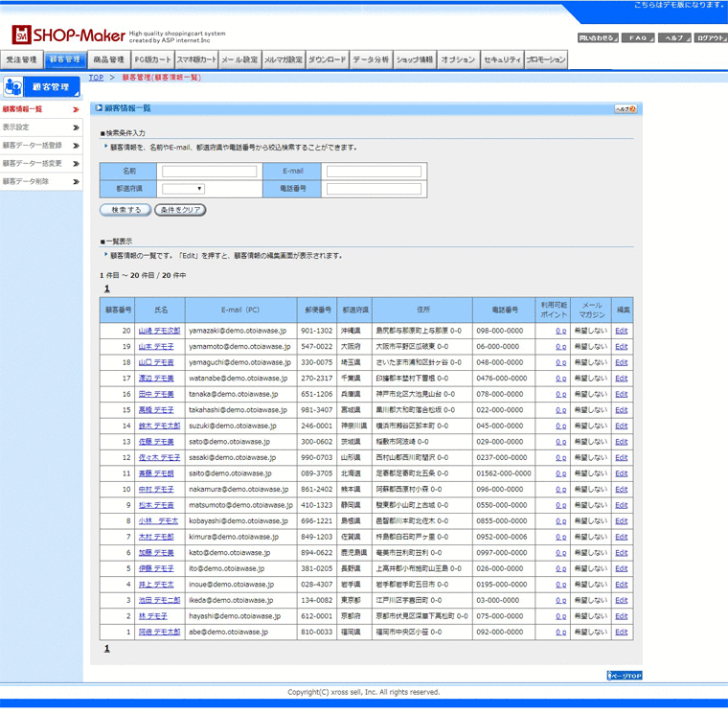Image resolution: width=728 pixels, height=714 pixels.
Task: Open the FAQ button in header
Action: pos(639,37)
